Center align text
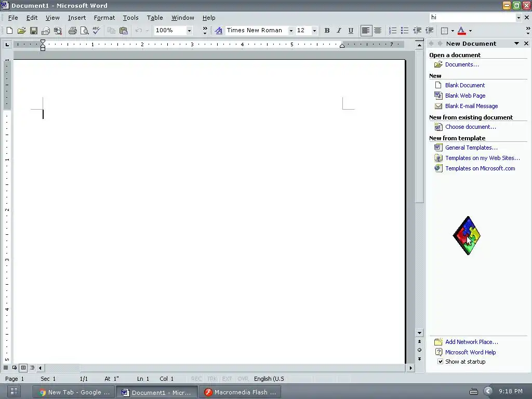This screenshot has height=399, width=532. pyautogui.click(x=378, y=31)
